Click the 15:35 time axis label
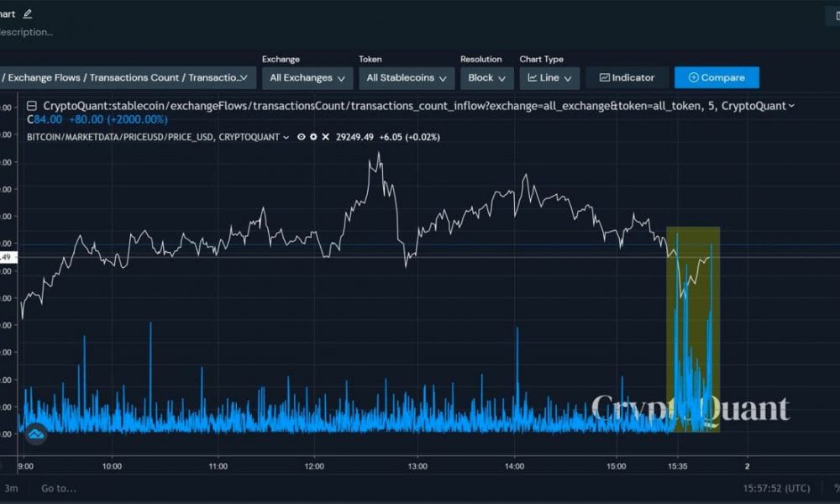The height and width of the screenshot is (504, 840). pyautogui.click(x=677, y=466)
